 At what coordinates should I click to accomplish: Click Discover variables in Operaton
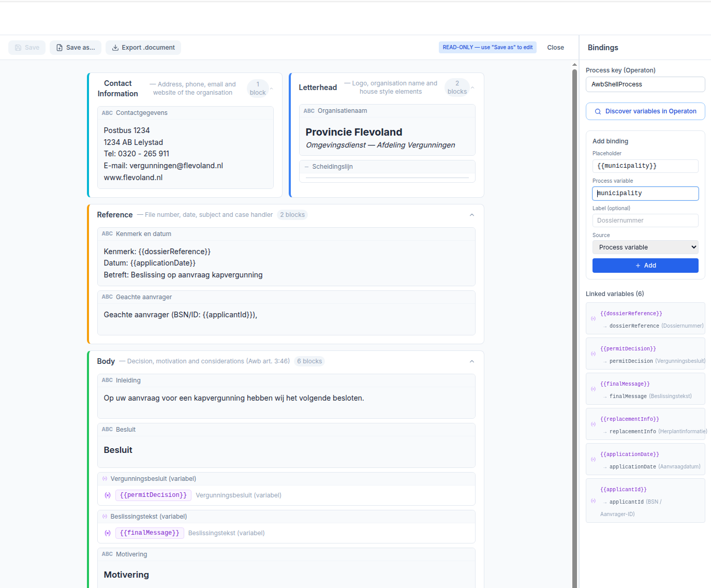tap(645, 111)
